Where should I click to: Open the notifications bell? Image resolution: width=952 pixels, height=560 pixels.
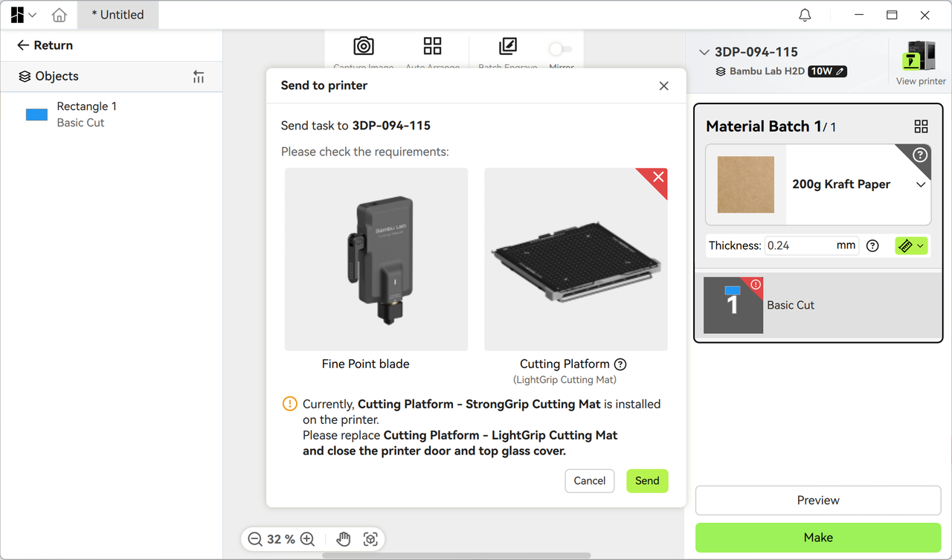click(x=805, y=15)
